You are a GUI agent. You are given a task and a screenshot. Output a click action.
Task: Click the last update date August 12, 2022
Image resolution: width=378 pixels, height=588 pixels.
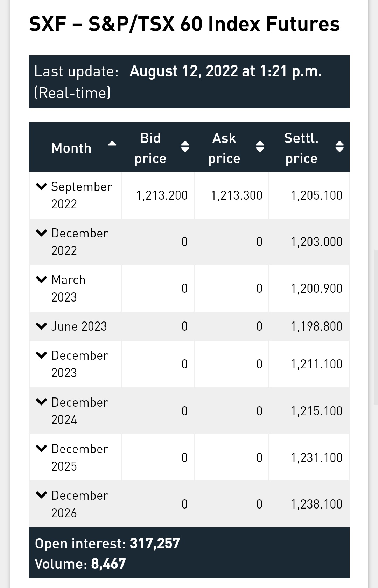pyautogui.click(x=184, y=71)
